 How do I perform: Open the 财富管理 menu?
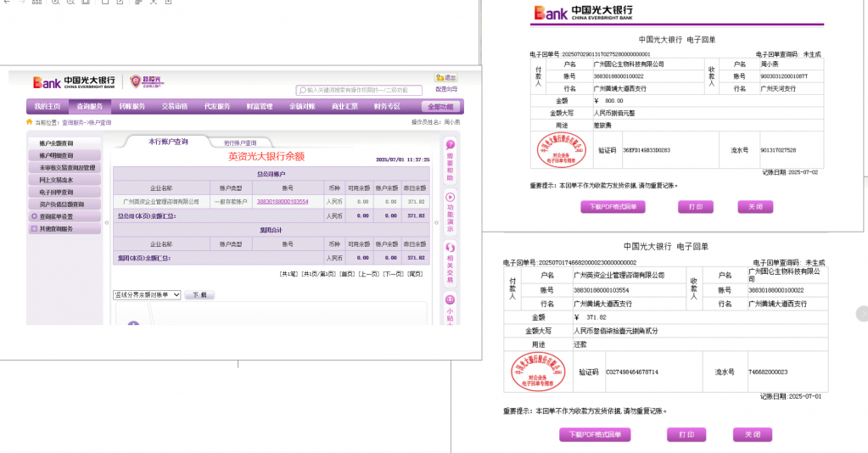[260, 107]
